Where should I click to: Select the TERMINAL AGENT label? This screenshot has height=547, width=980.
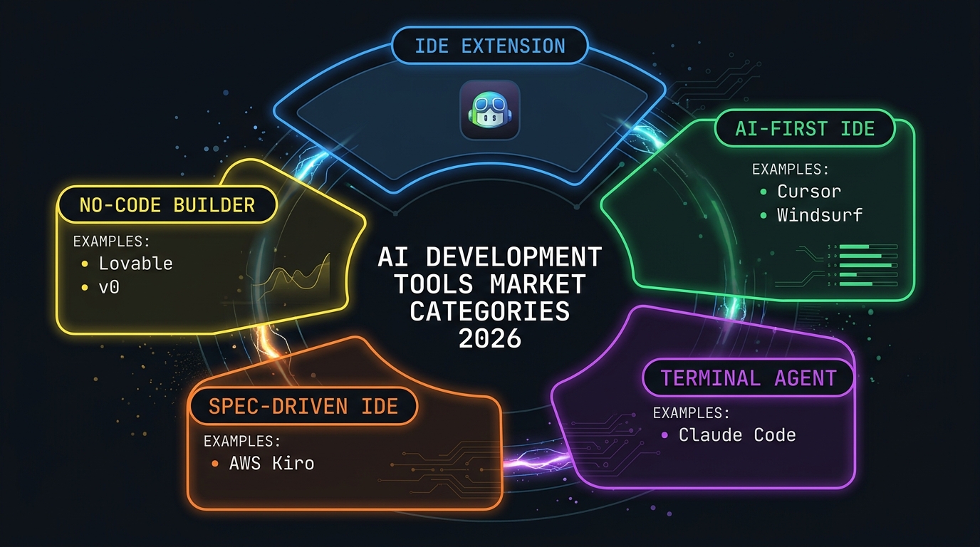coord(749,377)
